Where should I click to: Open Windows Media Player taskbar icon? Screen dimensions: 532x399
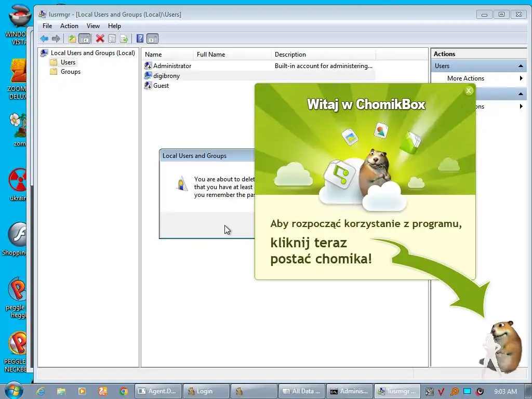82,391
